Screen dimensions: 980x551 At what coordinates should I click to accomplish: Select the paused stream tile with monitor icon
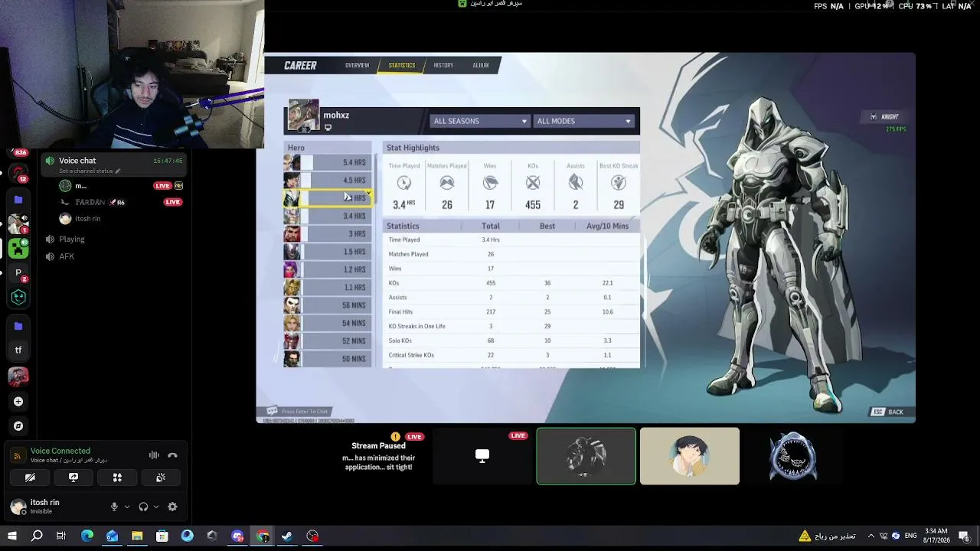[x=482, y=456]
